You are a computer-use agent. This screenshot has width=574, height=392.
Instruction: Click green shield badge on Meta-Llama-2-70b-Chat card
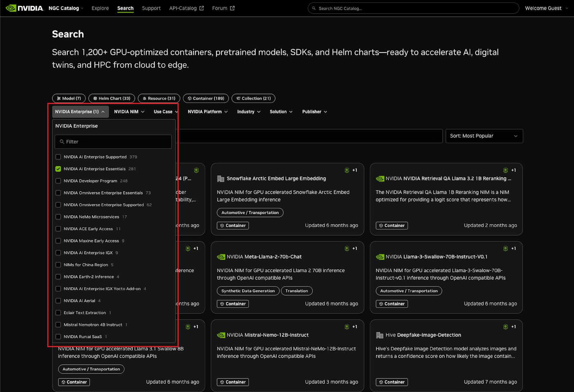point(347,249)
